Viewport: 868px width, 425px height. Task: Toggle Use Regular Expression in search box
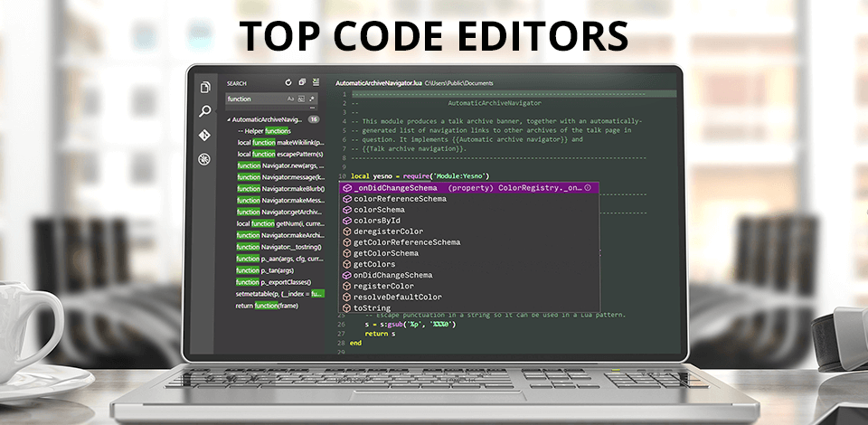(x=312, y=99)
